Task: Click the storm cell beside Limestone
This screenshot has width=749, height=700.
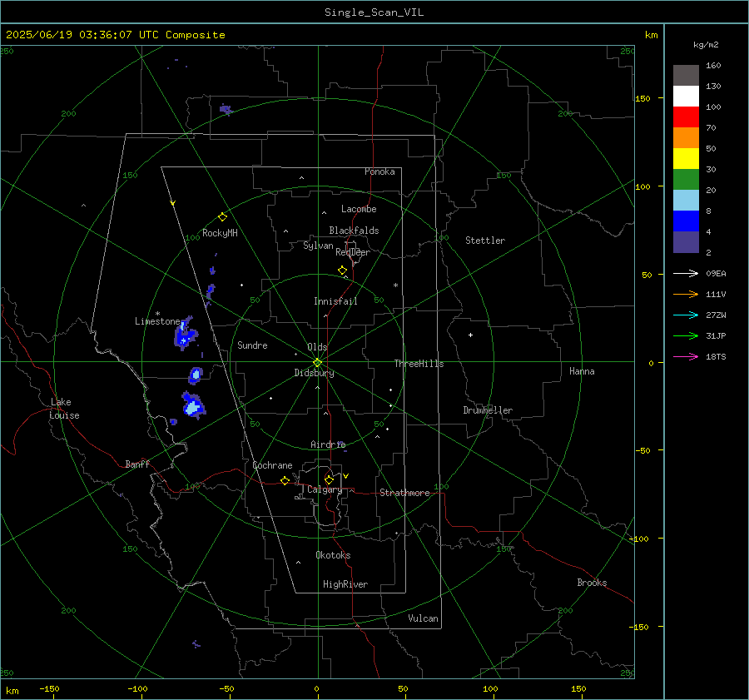Action: [x=186, y=333]
